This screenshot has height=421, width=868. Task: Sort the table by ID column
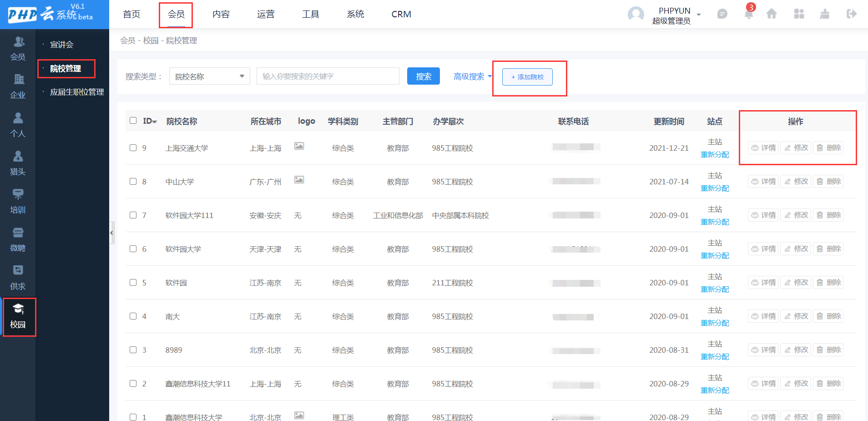pyautogui.click(x=150, y=121)
